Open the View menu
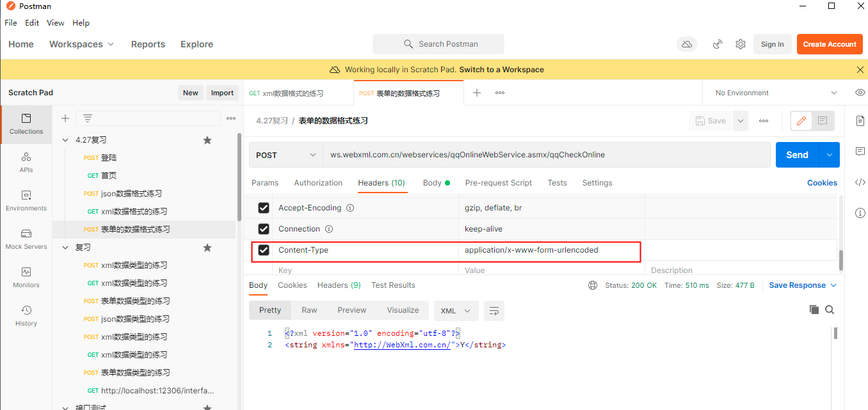The height and width of the screenshot is (410, 868). click(x=56, y=22)
